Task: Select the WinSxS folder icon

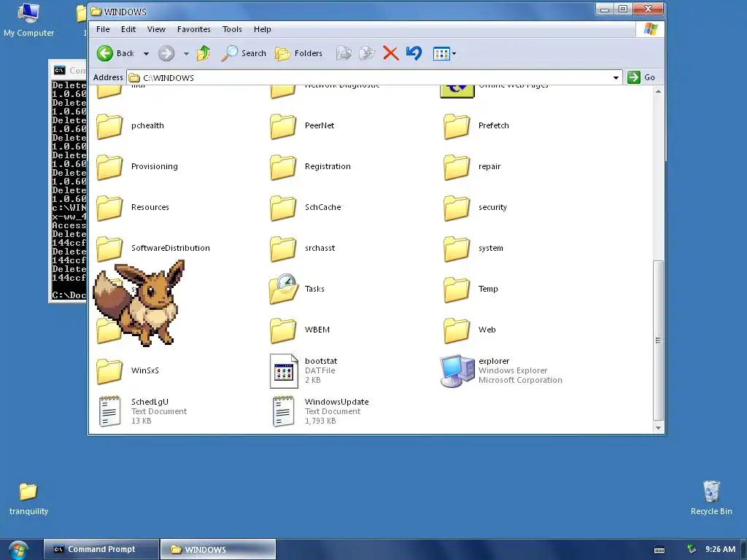Action: 109,371
